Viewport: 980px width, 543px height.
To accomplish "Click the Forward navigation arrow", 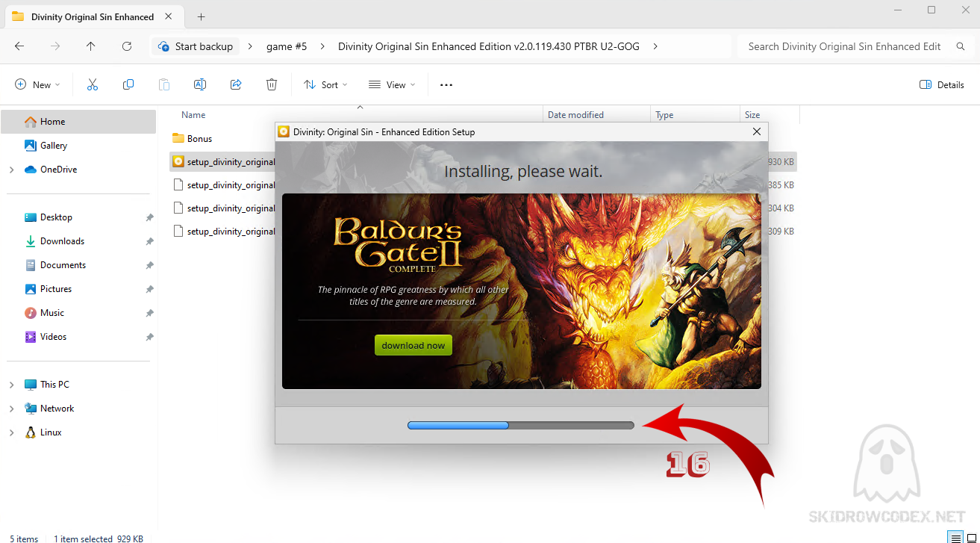I will pyautogui.click(x=55, y=46).
